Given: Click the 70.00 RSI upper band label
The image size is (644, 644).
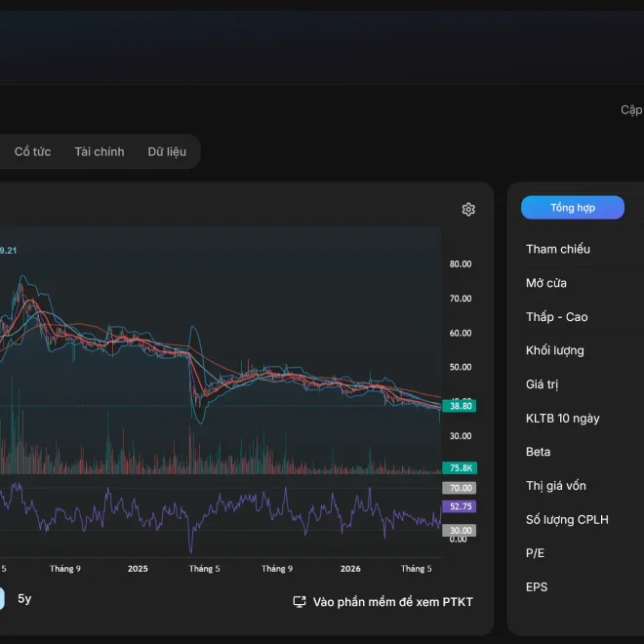Looking at the screenshot, I should point(460,488).
